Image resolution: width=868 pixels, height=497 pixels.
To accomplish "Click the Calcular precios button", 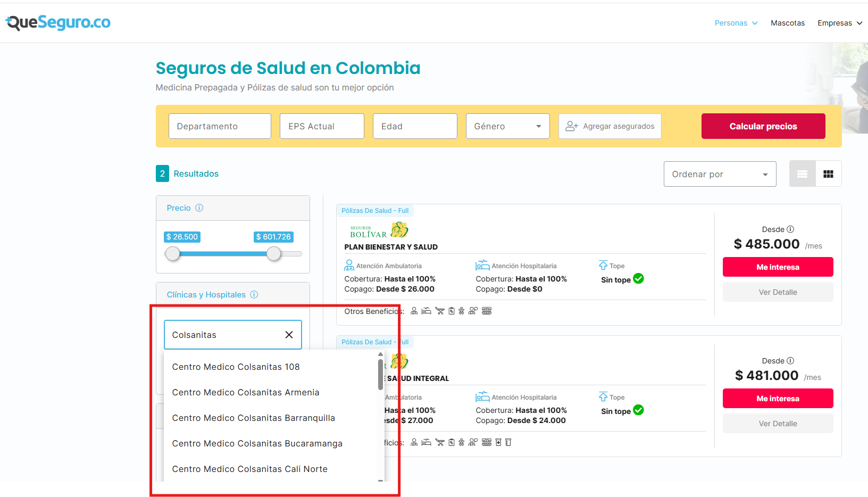I will [x=763, y=126].
